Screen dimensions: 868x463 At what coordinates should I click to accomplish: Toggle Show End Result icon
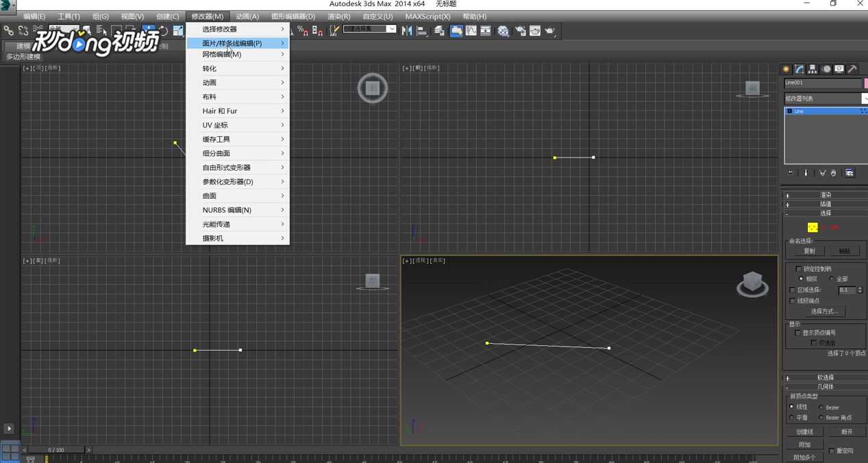(x=806, y=173)
